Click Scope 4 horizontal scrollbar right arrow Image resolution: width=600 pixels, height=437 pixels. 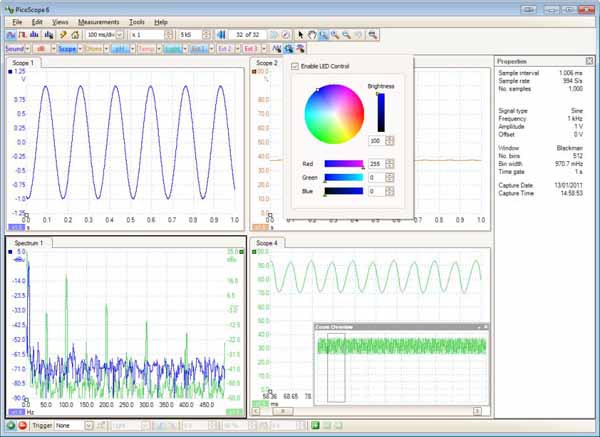[477, 411]
